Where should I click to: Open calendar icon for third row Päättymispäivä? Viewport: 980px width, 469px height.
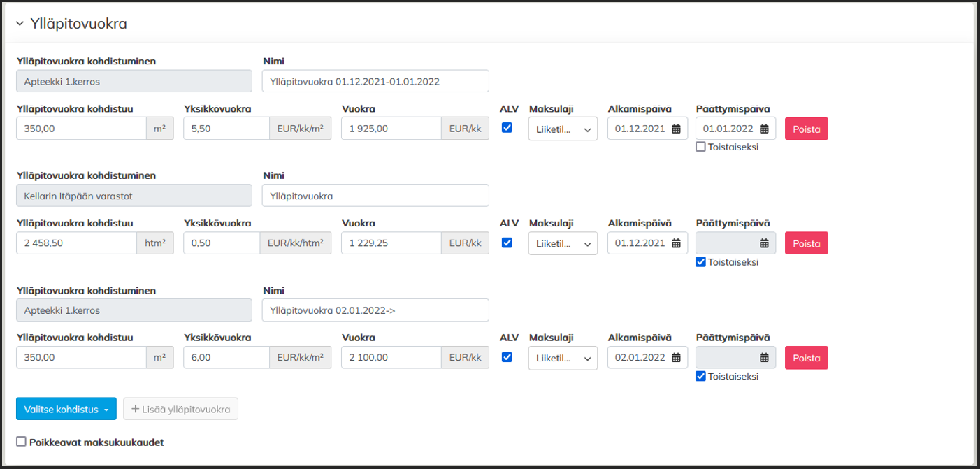(764, 358)
